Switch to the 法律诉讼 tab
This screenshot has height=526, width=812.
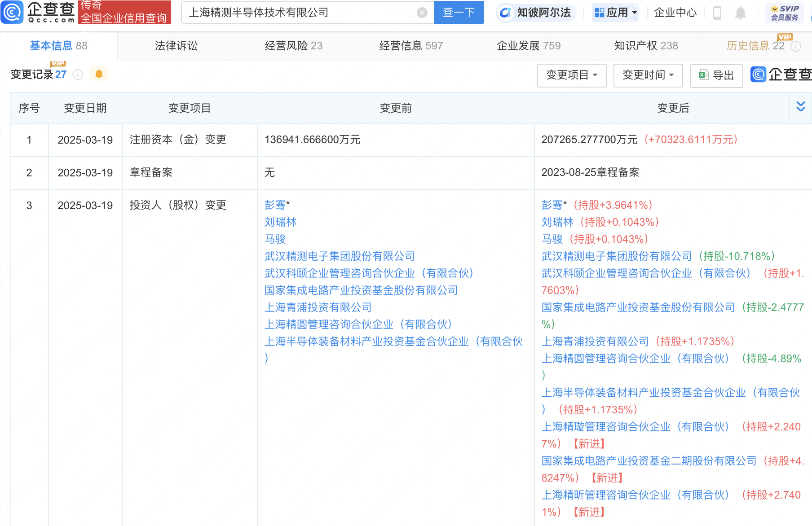[x=176, y=46]
